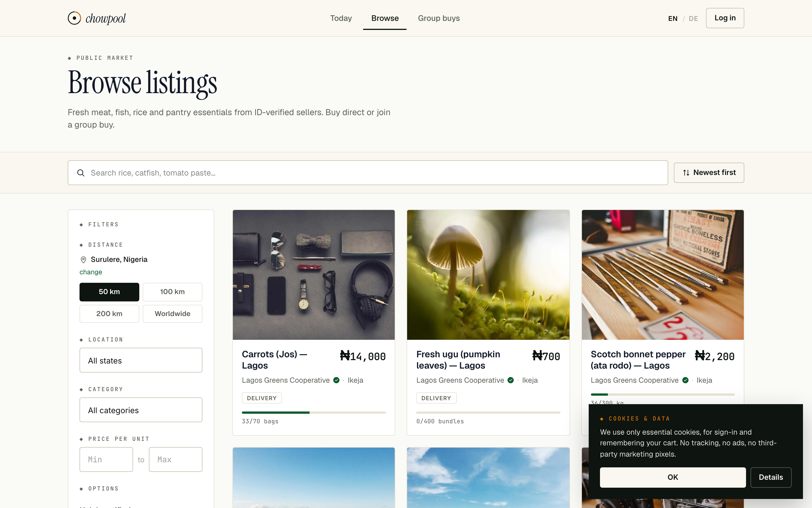Click Lagos Greens Cooperative on Carrots card
The height and width of the screenshot is (508, 812).
286,380
